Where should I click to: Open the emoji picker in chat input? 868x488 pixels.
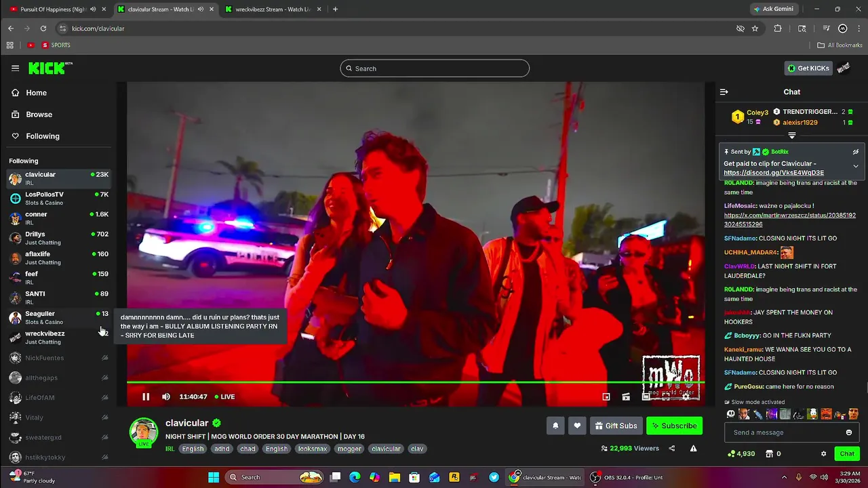coord(848,432)
